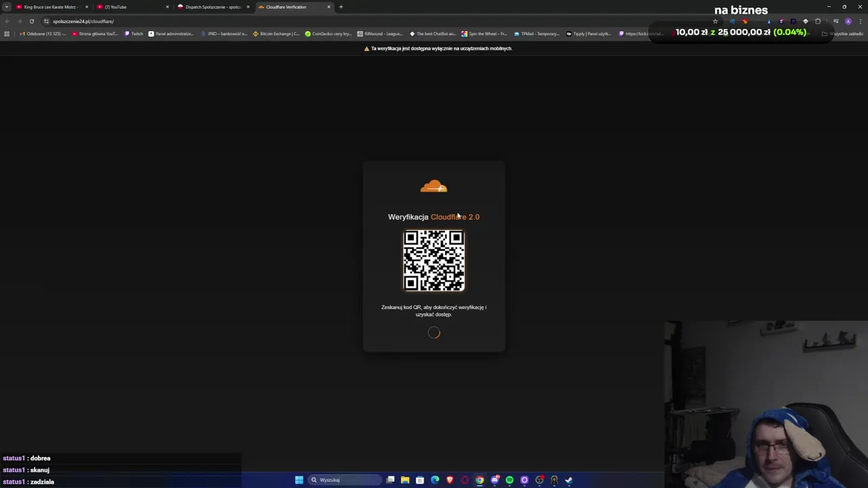View site information icon in address bar
Screen dimensions: 868x488
46,21
